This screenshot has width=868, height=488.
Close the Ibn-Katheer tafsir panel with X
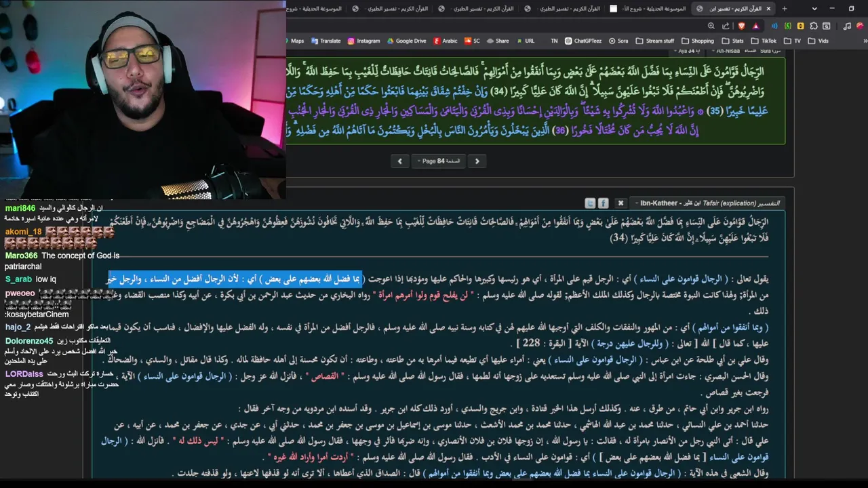coord(620,203)
